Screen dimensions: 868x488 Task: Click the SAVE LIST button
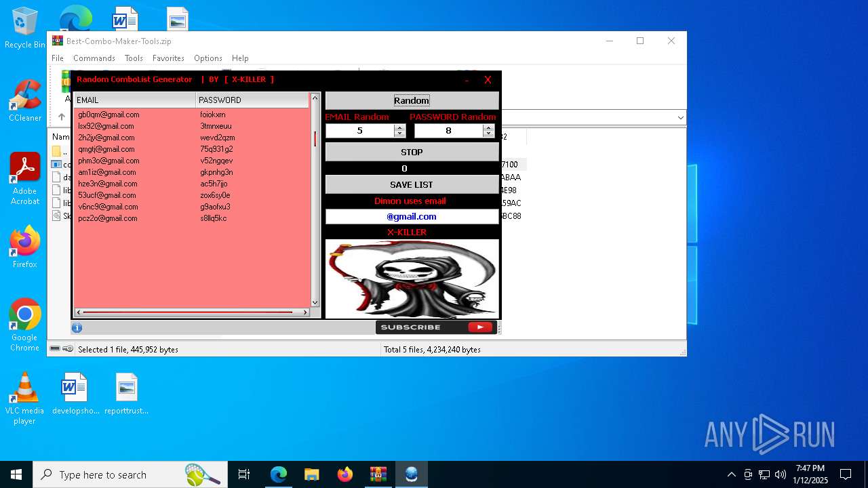point(412,184)
